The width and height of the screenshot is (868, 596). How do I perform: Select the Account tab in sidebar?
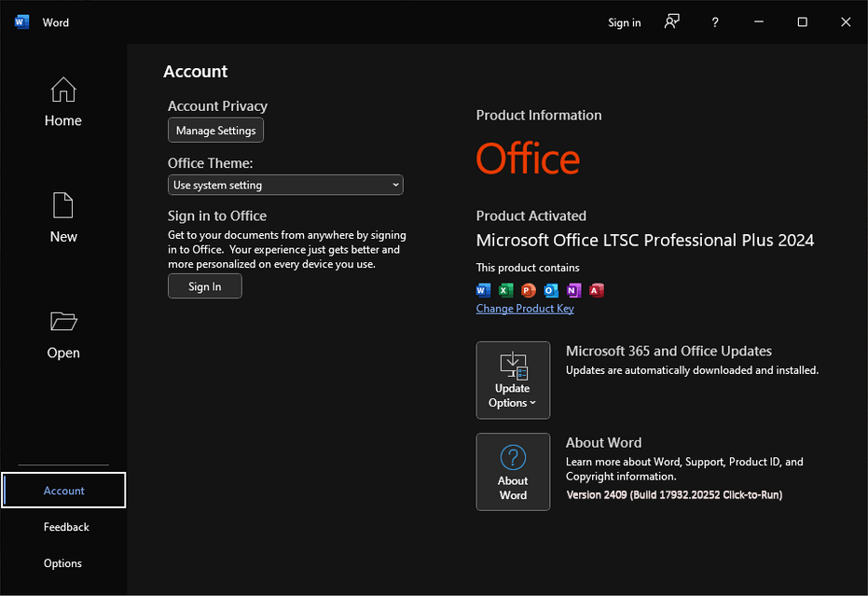(x=63, y=491)
